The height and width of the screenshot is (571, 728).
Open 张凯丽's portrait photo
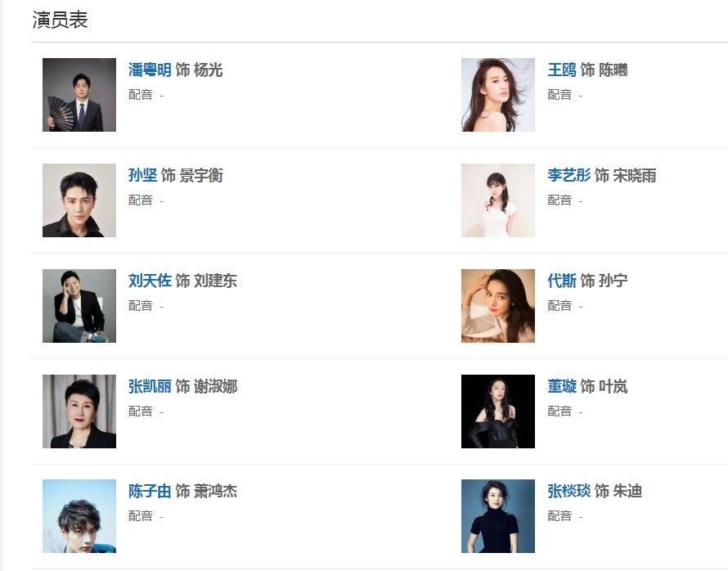tap(79, 411)
